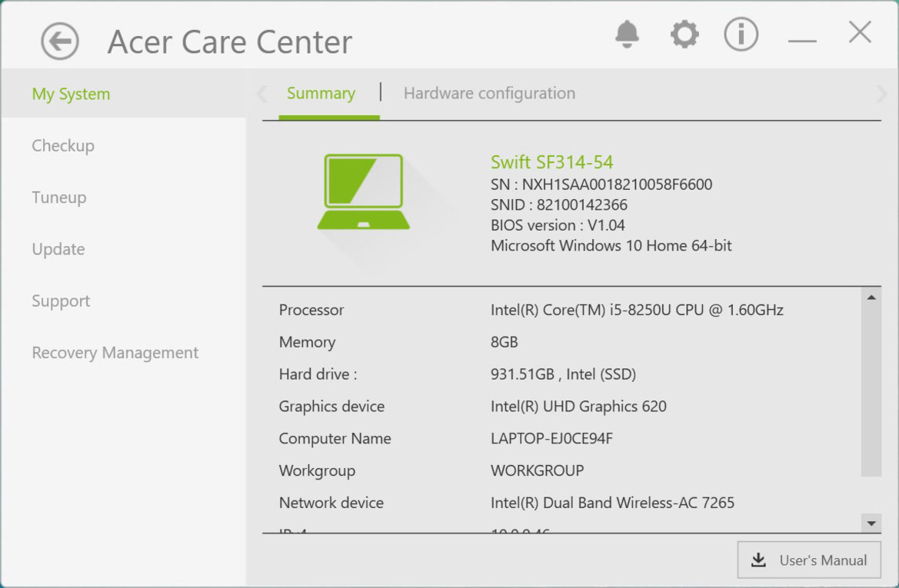Image resolution: width=899 pixels, height=588 pixels.
Task: Click the green laptop illustration
Action: [x=364, y=191]
